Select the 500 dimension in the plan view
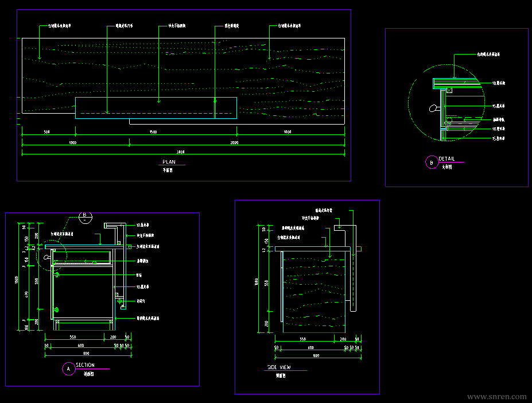532x403 pixels. tap(47, 132)
